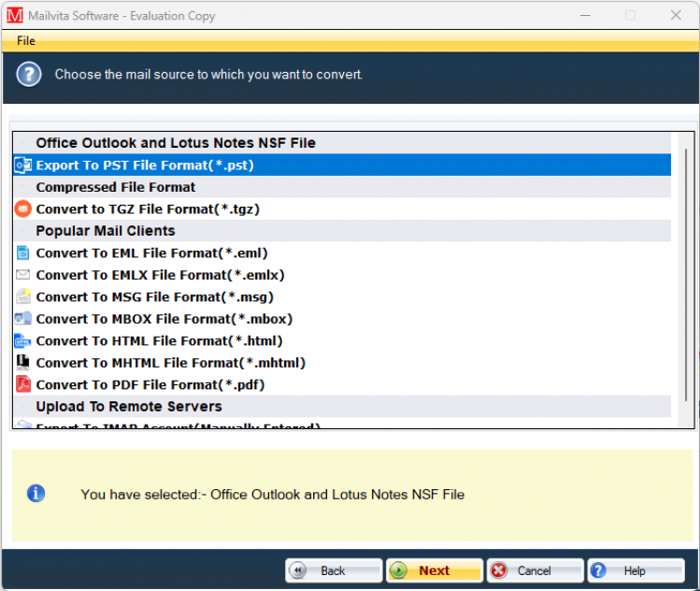700x591 pixels.
Task: Select Convert to TGZ File Format
Action: click(342, 209)
